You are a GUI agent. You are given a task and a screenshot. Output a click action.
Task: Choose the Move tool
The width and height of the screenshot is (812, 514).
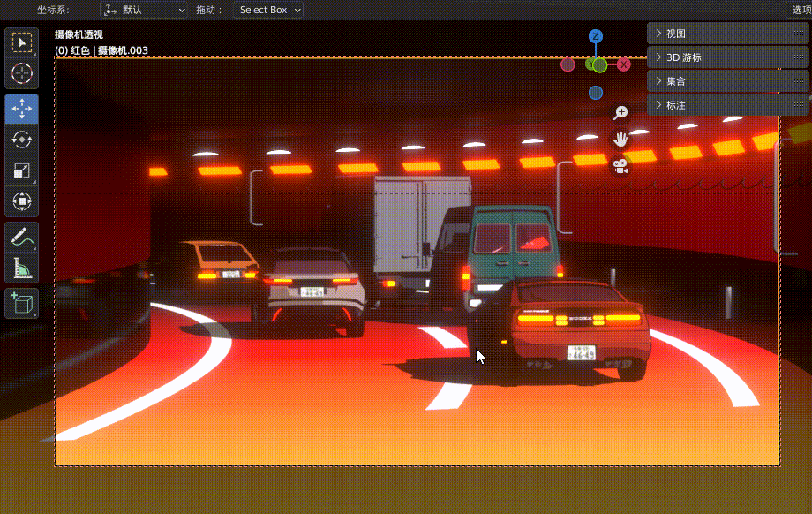point(22,109)
